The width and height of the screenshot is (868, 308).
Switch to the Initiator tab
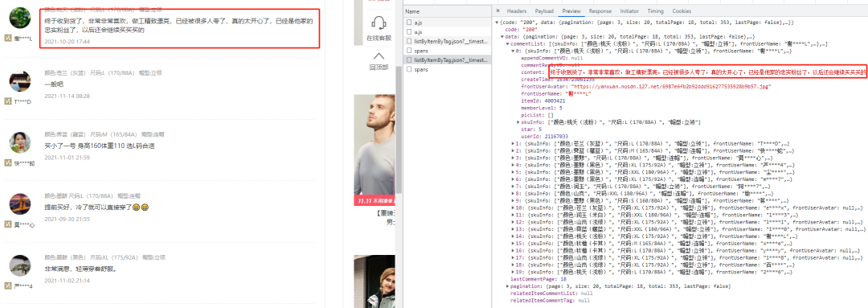(629, 11)
